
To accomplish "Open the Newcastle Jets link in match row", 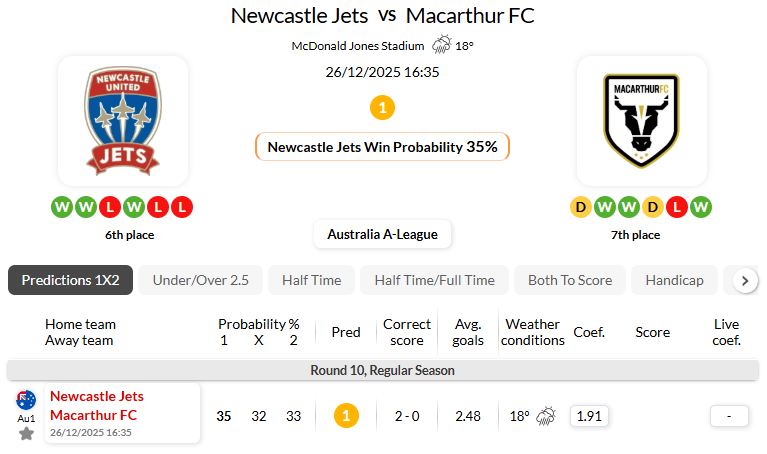I will pyautogui.click(x=97, y=396).
